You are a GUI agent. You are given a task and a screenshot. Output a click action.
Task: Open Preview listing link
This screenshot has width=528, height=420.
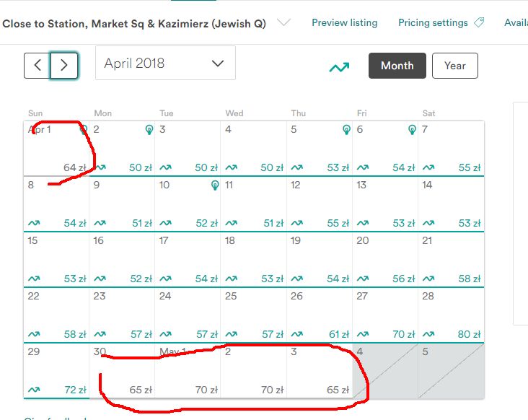pos(344,23)
